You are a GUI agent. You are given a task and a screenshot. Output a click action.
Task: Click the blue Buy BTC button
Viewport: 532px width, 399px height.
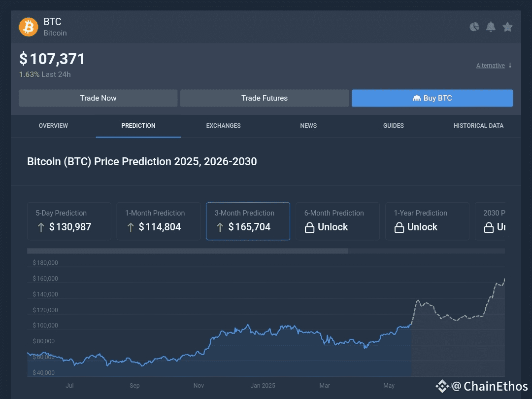pyautogui.click(x=432, y=98)
